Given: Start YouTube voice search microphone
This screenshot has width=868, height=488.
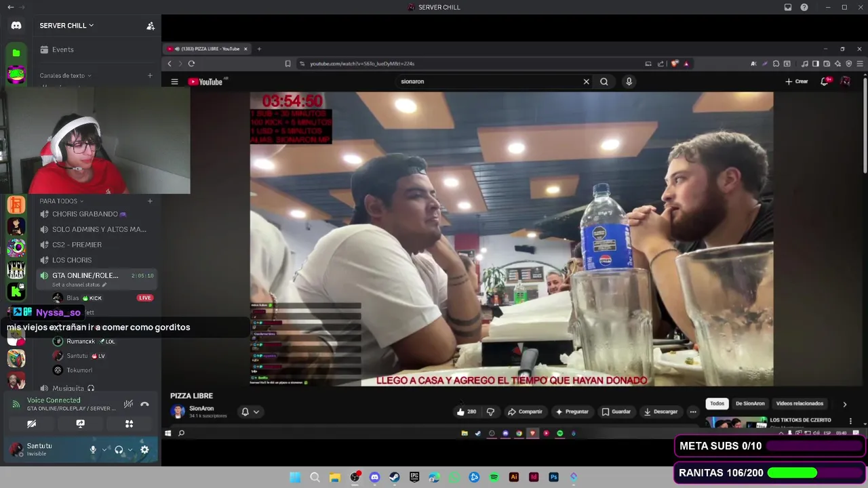Looking at the screenshot, I should (x=629, y=81).
